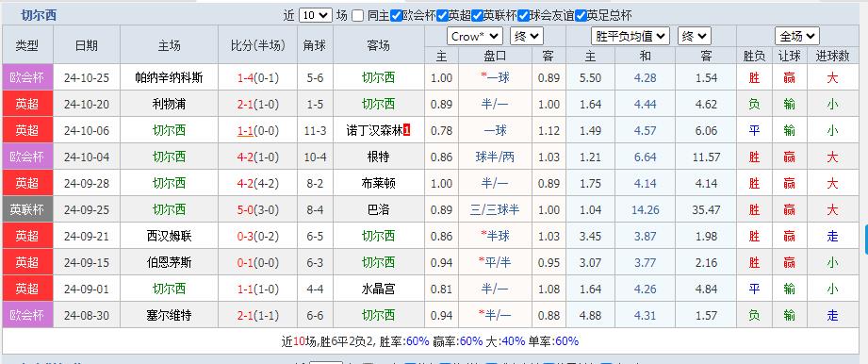
Task: Click the handicap *平/半
Action: (x=495, y=262)
